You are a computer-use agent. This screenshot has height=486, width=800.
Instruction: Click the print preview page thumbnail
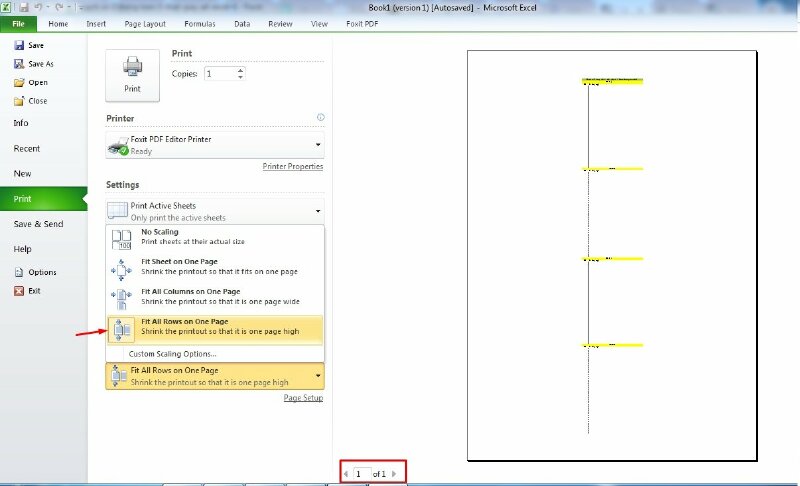612,255
